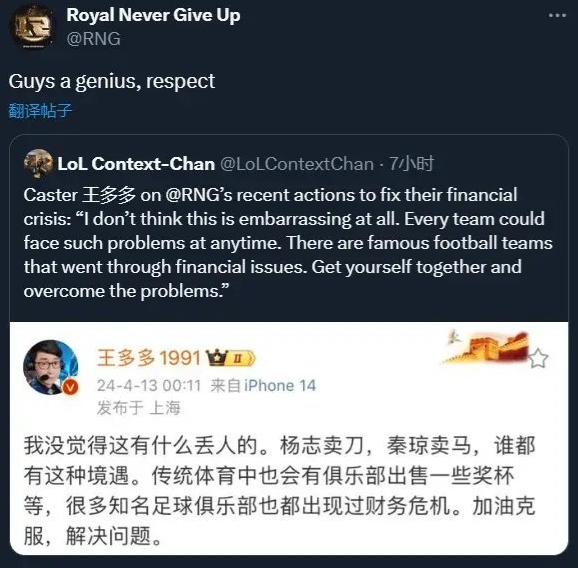Click the 7小时 timestamp of quoted post
The height and width of the screenshot is (568, 578).
click(411, 164)
